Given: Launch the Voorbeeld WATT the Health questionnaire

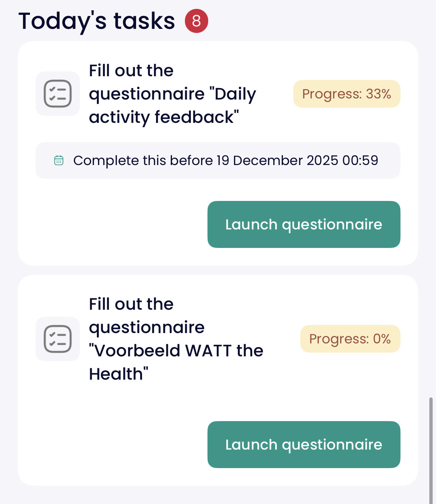Looking at the screenshot, I should pos(304,444).
